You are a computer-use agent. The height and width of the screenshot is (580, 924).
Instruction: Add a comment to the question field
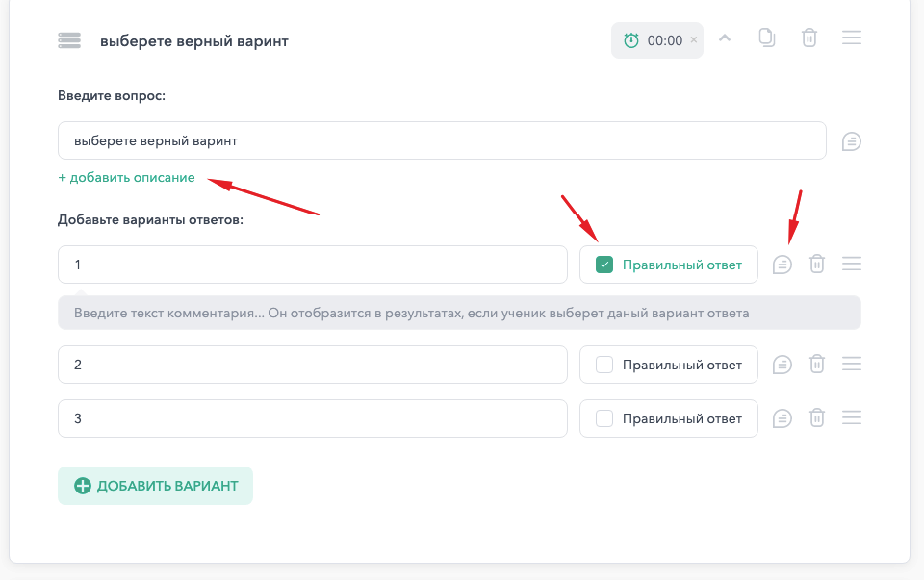point(852,141)
